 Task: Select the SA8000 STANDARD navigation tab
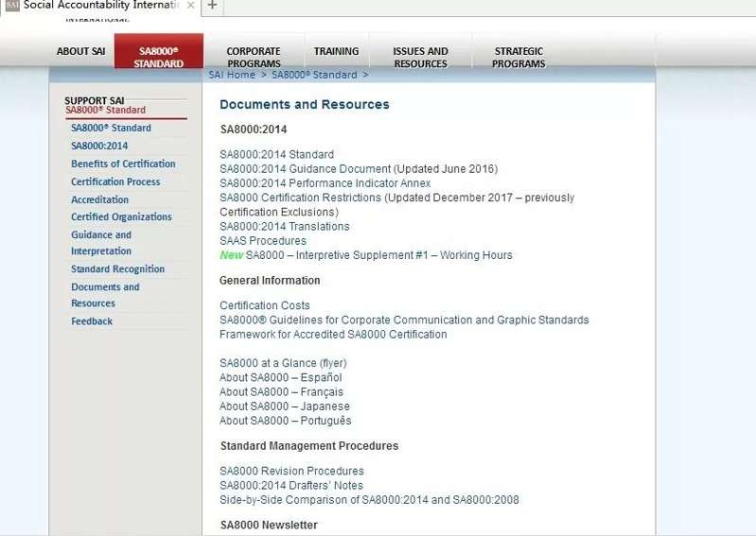(x=159, y=57)
